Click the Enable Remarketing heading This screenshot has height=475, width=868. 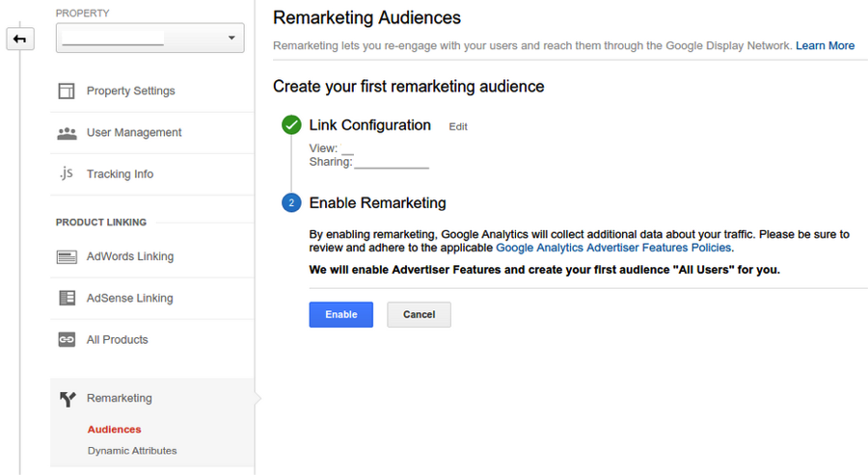(x=377, y=203)
